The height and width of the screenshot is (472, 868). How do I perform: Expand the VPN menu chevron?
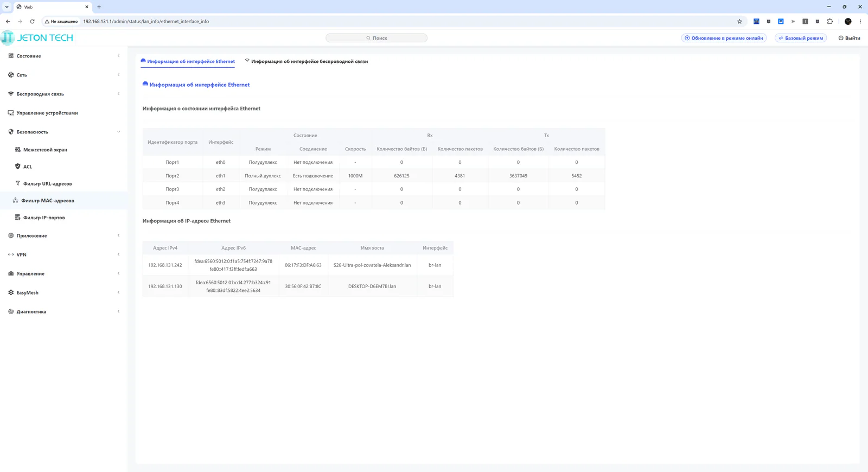(119, 254)
